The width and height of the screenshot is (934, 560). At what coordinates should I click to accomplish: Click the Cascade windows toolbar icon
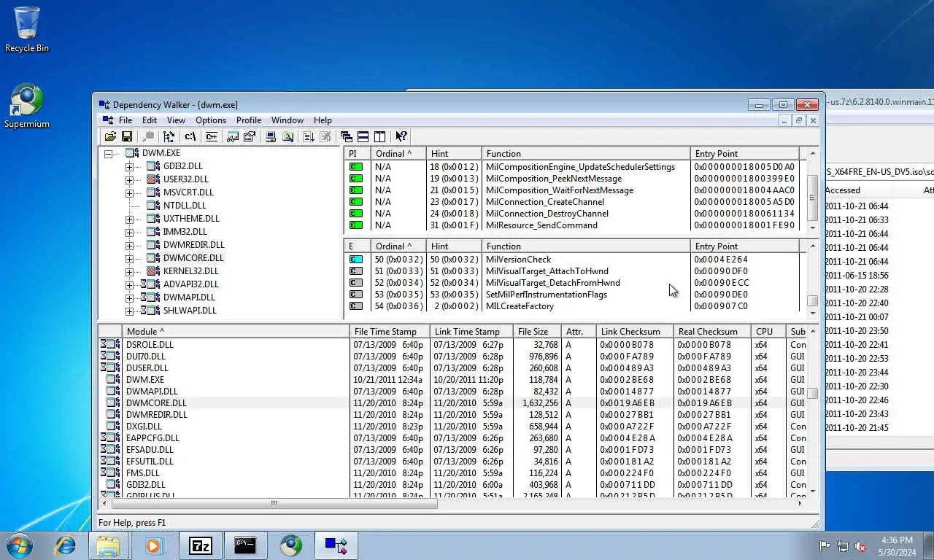pos(347,136)
